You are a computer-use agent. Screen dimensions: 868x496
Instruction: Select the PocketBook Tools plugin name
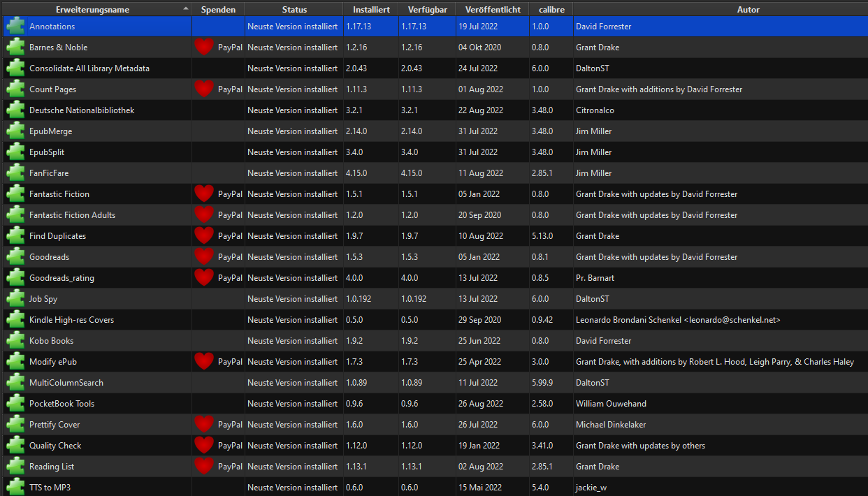coord(62,404)
